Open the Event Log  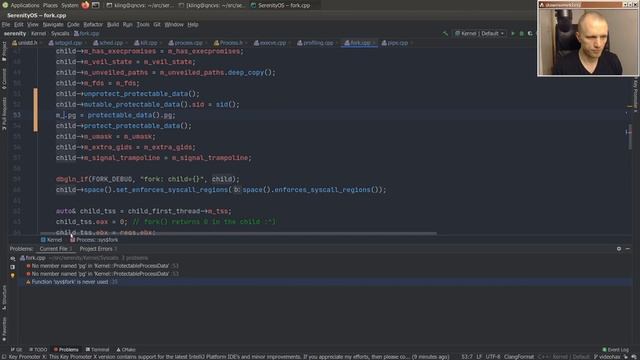pos(616,350)
